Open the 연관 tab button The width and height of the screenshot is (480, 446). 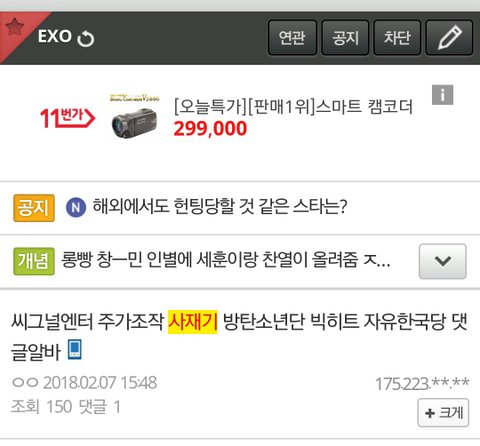292,37
